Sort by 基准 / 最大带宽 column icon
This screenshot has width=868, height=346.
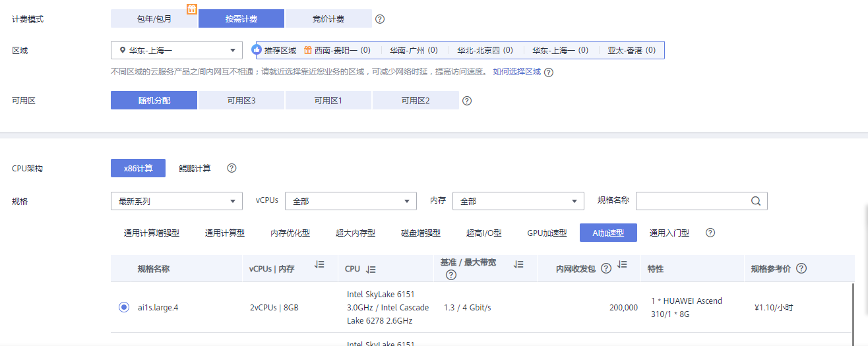pyautogui.click(x=518, y=264)
